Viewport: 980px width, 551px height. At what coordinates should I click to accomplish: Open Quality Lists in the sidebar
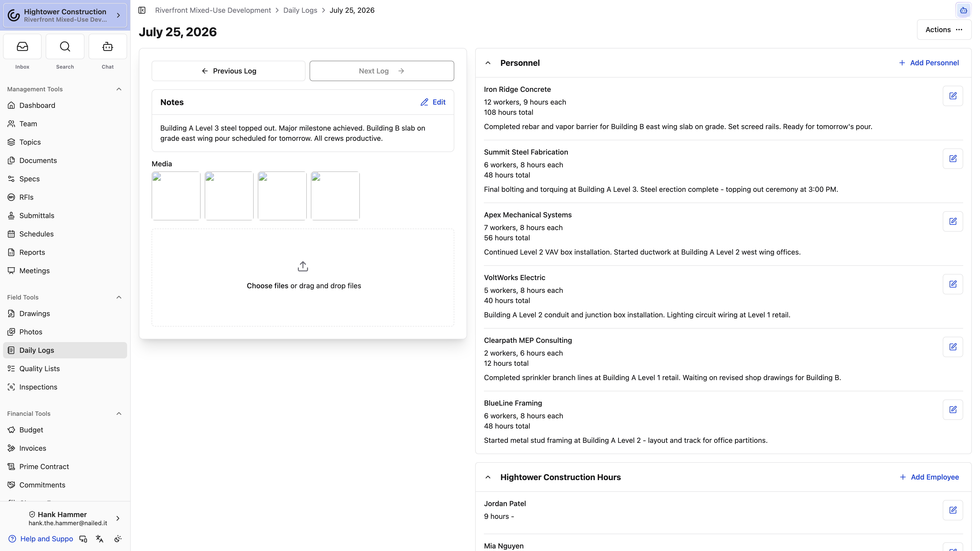click(x=65, y=369)
